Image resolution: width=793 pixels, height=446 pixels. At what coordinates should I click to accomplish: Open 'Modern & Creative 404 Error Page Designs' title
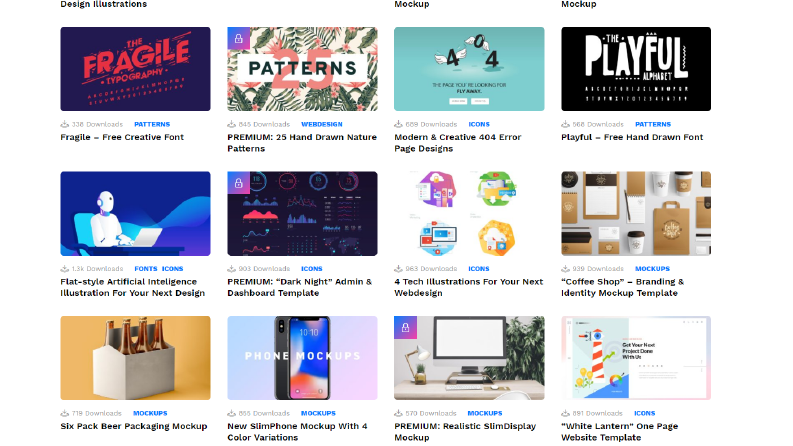[x=458, y=143]
